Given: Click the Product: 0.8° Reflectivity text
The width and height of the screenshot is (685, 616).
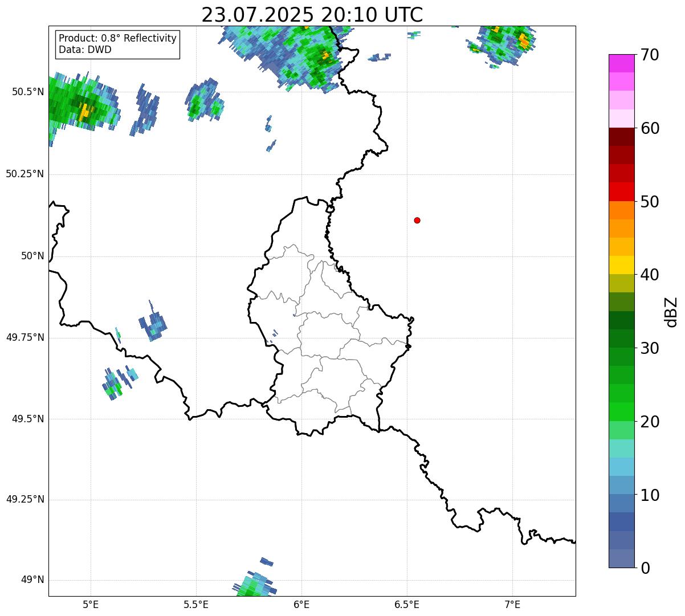Looking at the screenshot, I should pos(118,38).
